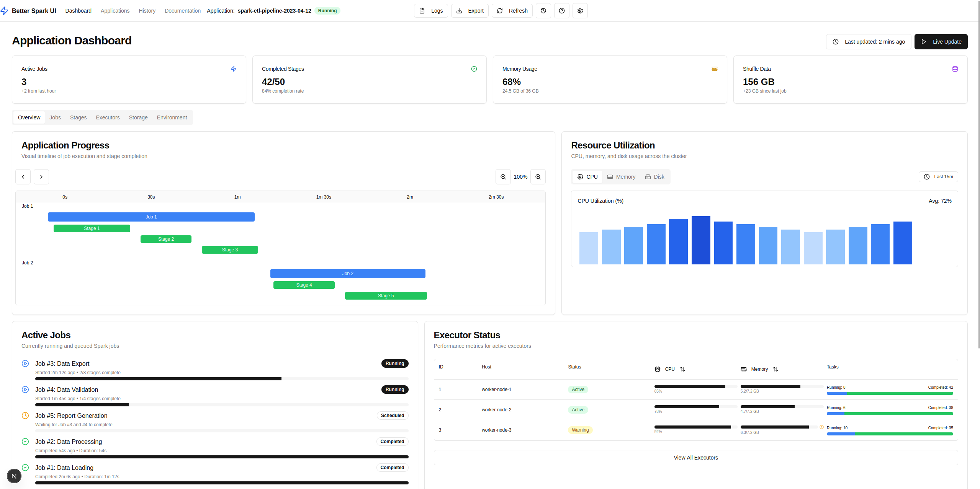The width and height of the screenshot is (980, 489).
Task: Toggle Live Update
Action: [x=941, y=42]
